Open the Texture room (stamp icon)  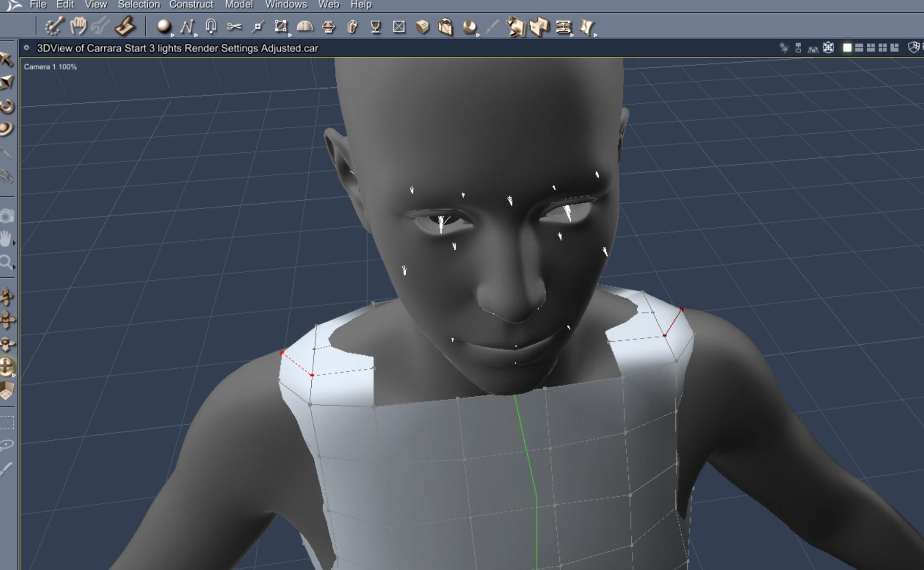point(125,26)
